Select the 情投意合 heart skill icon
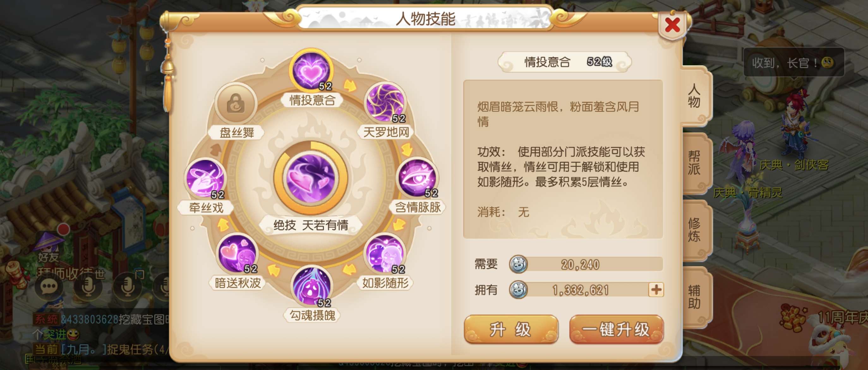The width and height of the screenshot is (868, 370). 312,71
